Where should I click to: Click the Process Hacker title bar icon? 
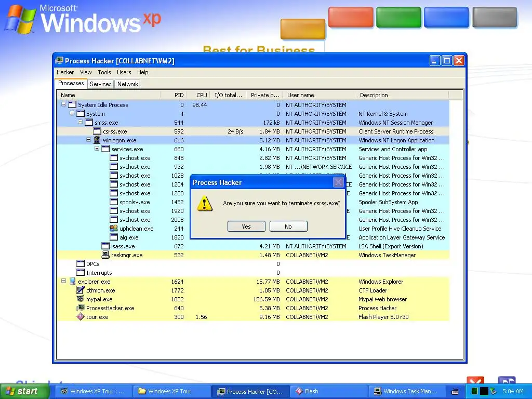pos(59,61)
